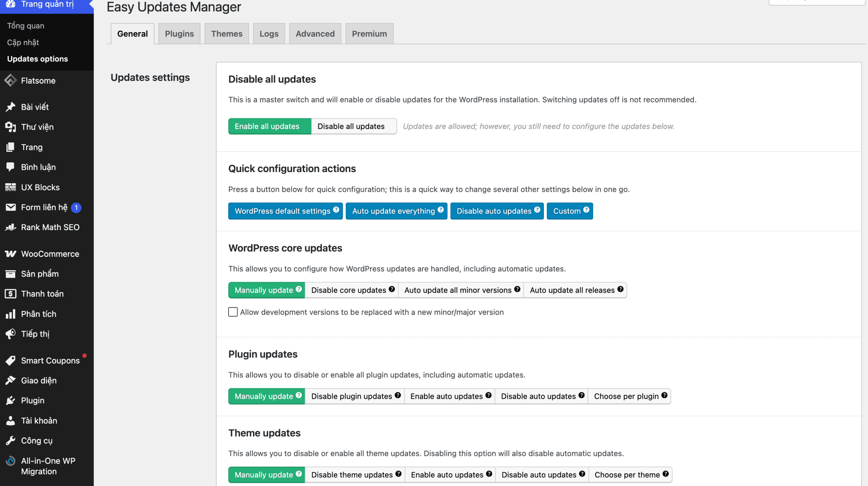Image resolution: width=868 pixels, height=486 pixels.
Task: Click help icon next to Choose per theme
Action: (666, 474)
